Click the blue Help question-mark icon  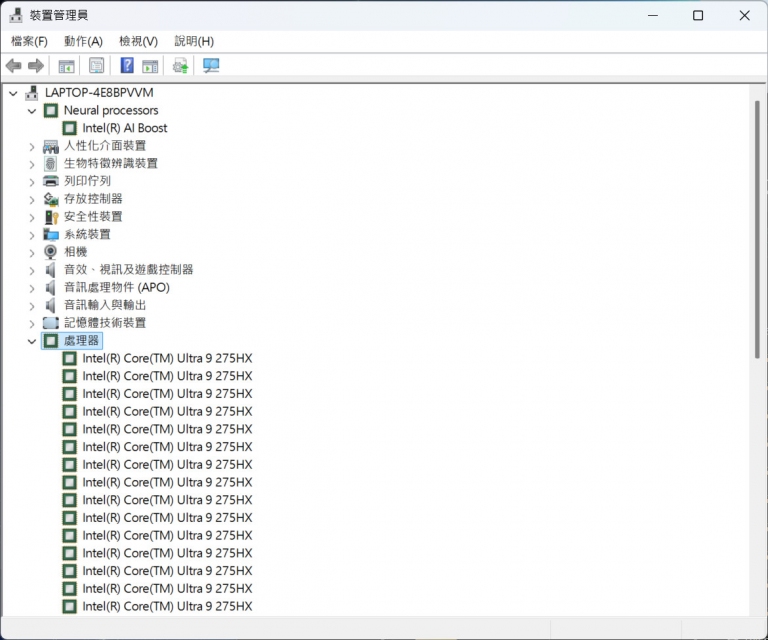127,65
